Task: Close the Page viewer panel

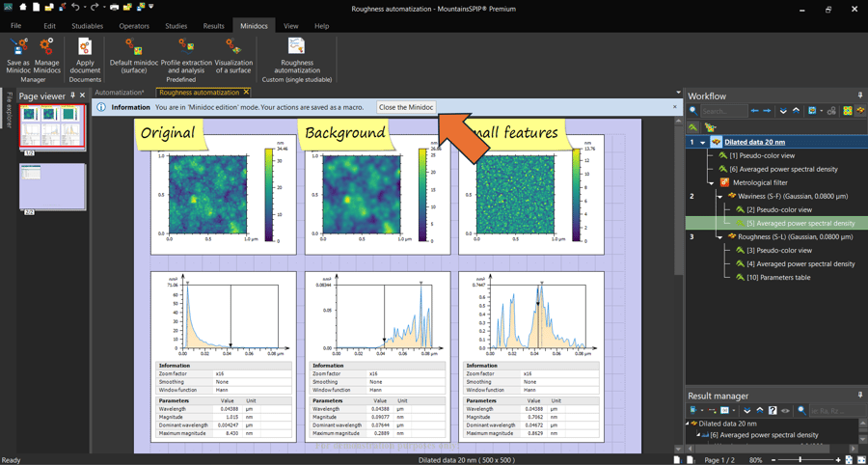Action: tap(83, 96)
